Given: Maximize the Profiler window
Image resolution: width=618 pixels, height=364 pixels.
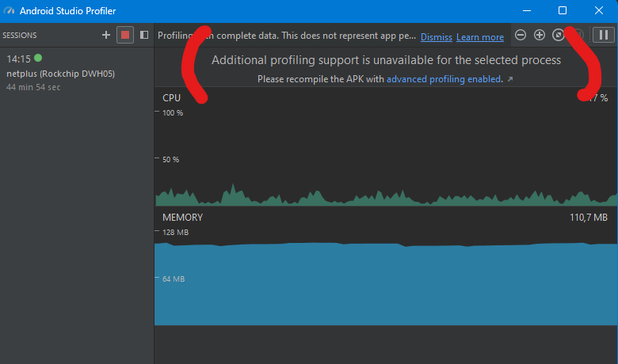Looking at the screenshot, I should [563, 11].
